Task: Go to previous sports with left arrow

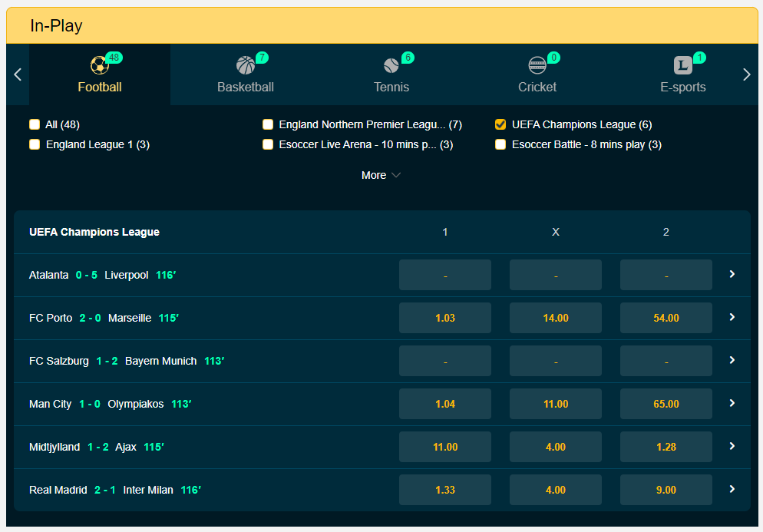Action: tap(18, 74)
